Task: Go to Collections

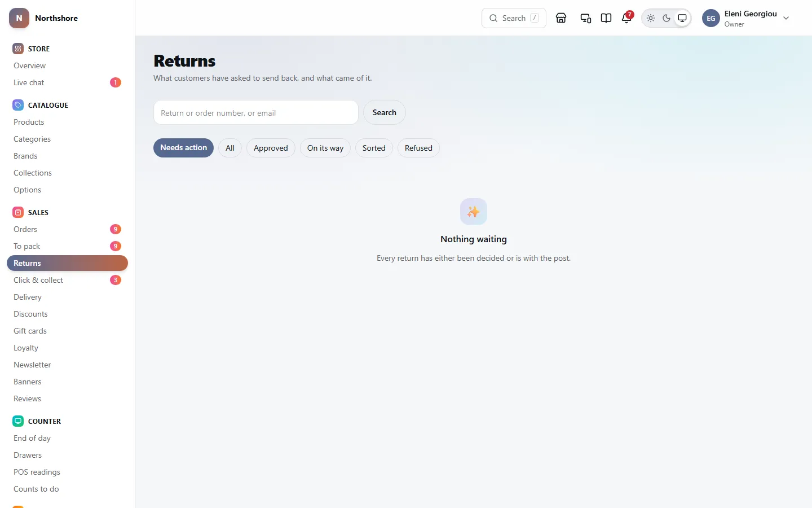Action: (67, 173)
